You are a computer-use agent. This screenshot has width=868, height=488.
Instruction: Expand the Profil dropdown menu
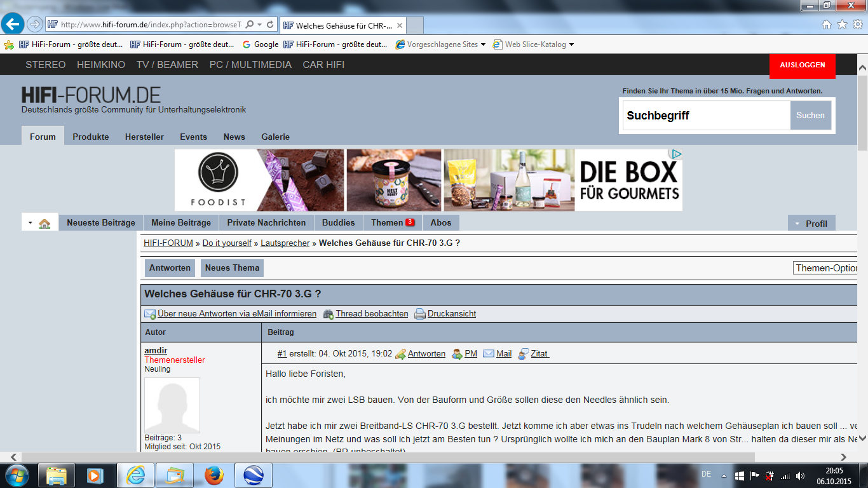click(x=811, y=223)
